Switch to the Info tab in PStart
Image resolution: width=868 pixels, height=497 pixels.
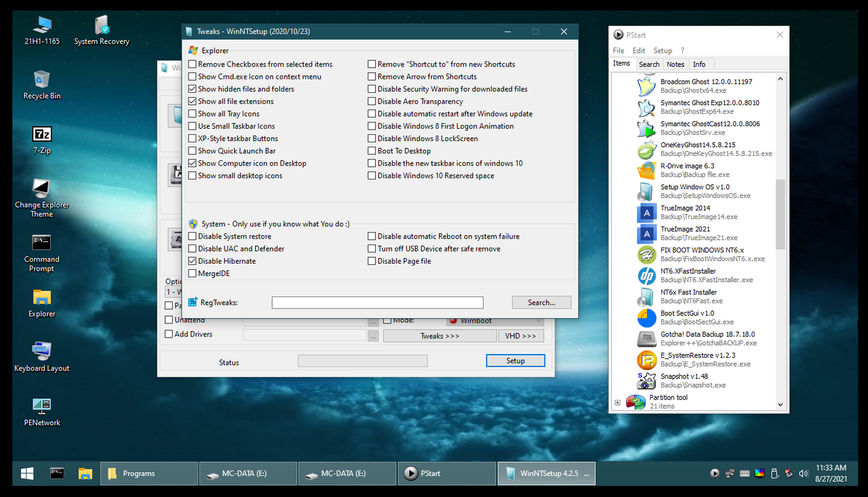(x=699, y=64)
